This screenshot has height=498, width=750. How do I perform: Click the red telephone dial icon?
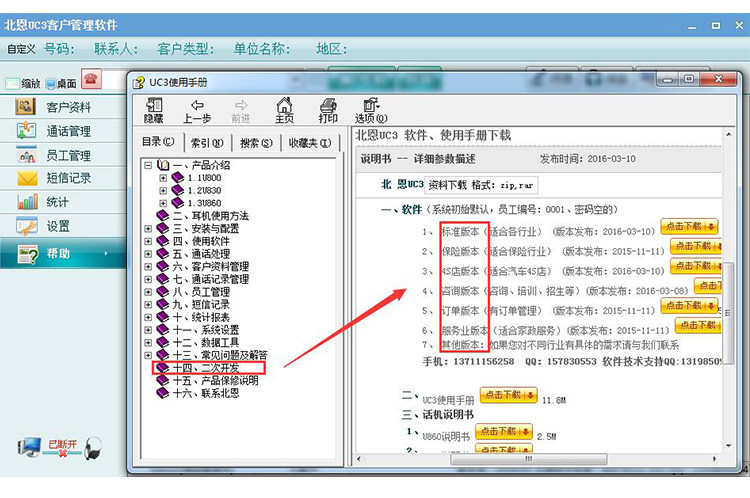[91, 79]
